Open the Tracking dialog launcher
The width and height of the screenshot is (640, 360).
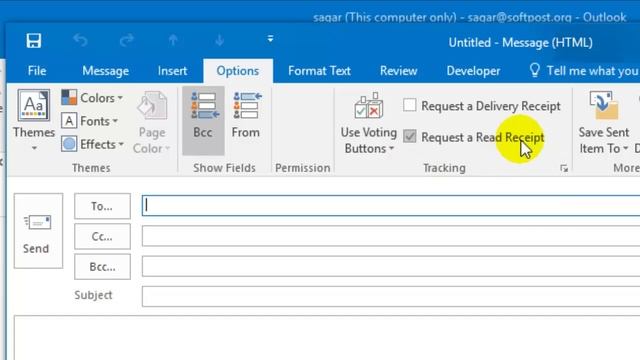click(x=564, y=168)
